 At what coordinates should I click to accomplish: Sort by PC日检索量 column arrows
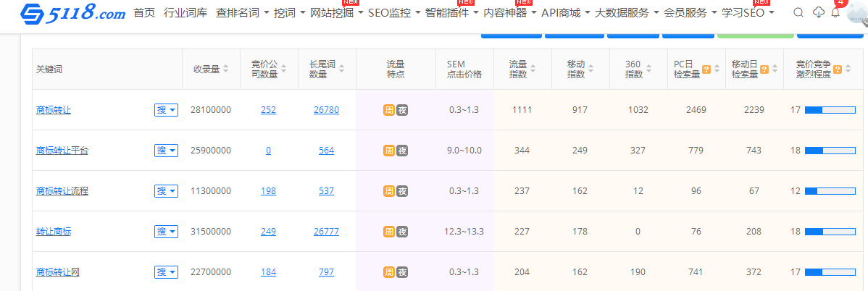click(717, 69)
